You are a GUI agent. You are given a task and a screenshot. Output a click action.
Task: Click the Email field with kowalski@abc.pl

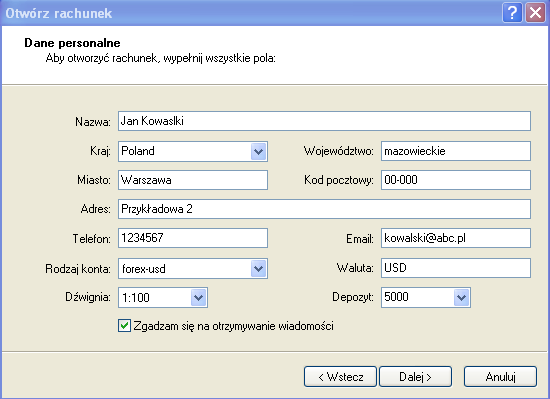click(456, 238)
